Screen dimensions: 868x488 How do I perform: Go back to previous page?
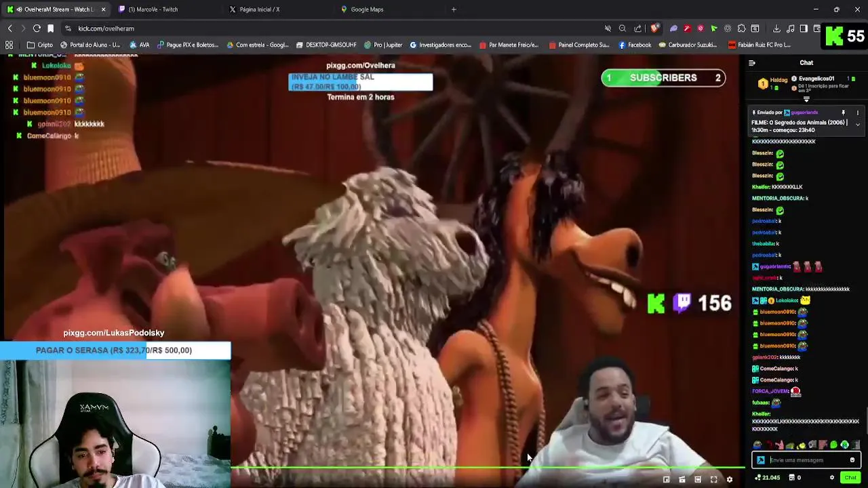[9, 28]
